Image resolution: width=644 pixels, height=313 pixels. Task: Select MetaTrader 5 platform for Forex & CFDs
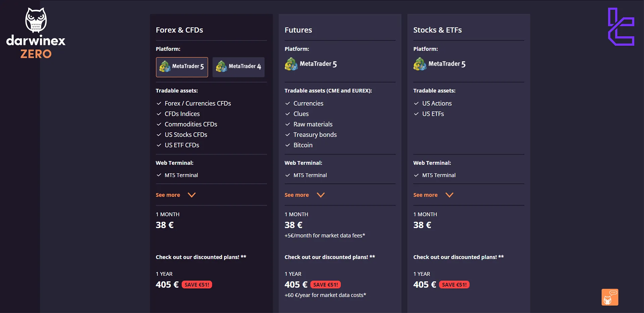point(182,67)
